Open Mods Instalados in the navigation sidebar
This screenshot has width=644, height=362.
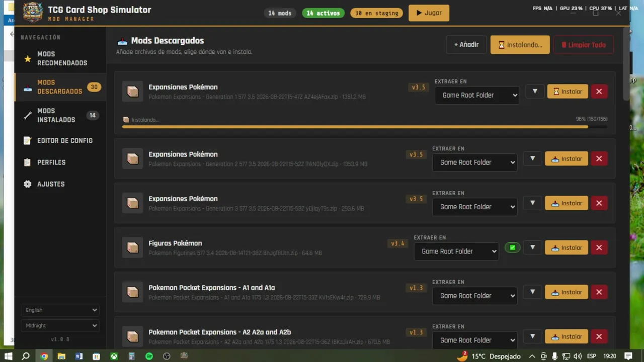pyautogui.click(x=60, y=116)
